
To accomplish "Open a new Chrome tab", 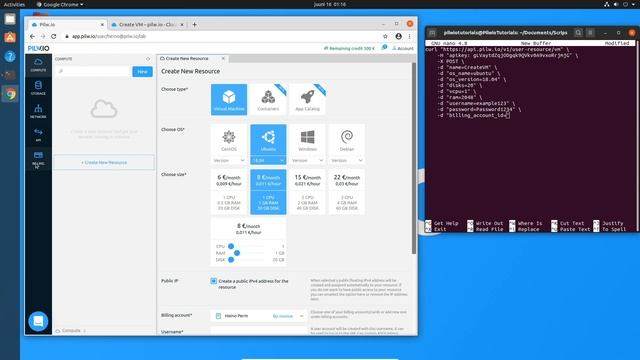I will (x=194, y=24).
